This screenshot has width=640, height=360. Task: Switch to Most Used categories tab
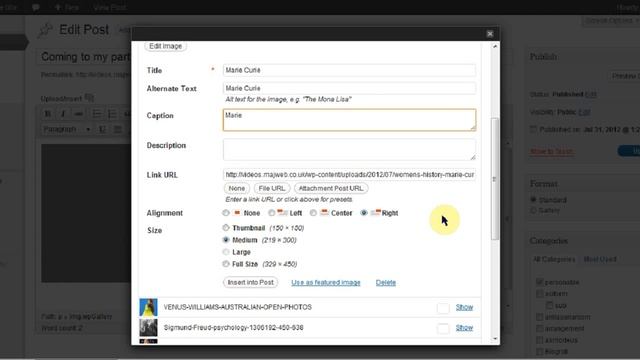coord(600,259)
